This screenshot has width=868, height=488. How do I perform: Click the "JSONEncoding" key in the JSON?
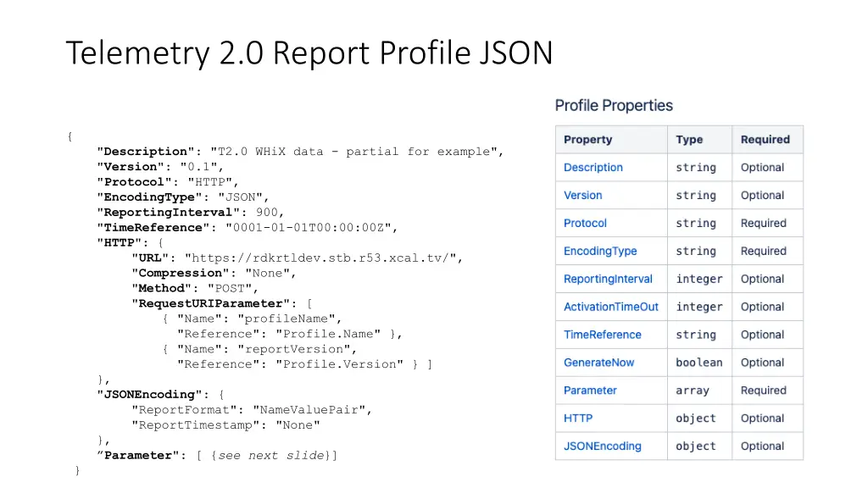(149, 395)
